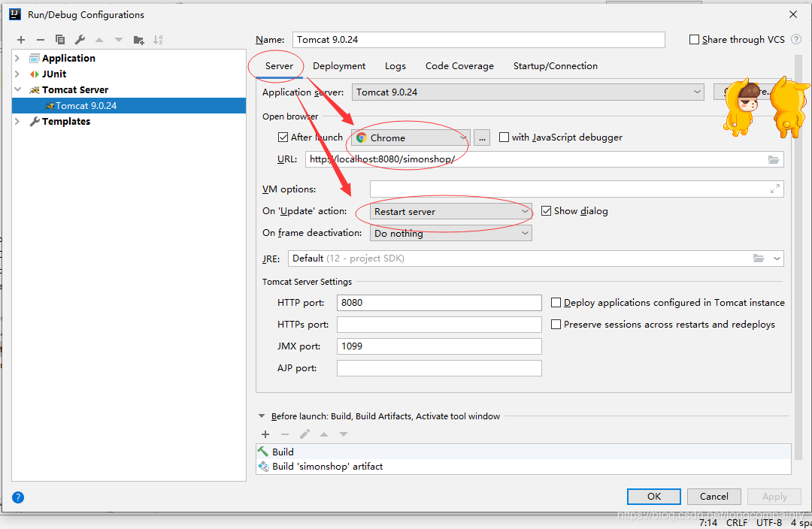The width and height of the screenshot is (812, 529).
Task: Browse URL folder icon
Action: pyautogui.click(x=774, y=159)
